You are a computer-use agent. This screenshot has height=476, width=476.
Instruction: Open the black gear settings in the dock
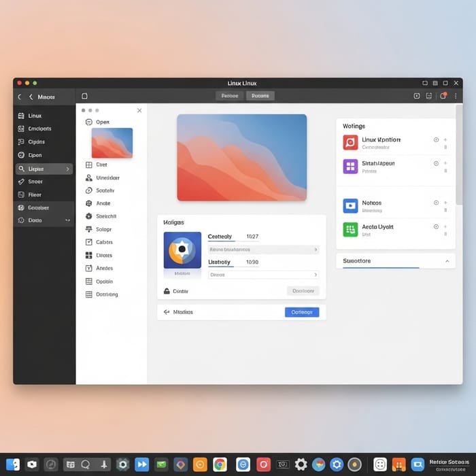point(301,464)
